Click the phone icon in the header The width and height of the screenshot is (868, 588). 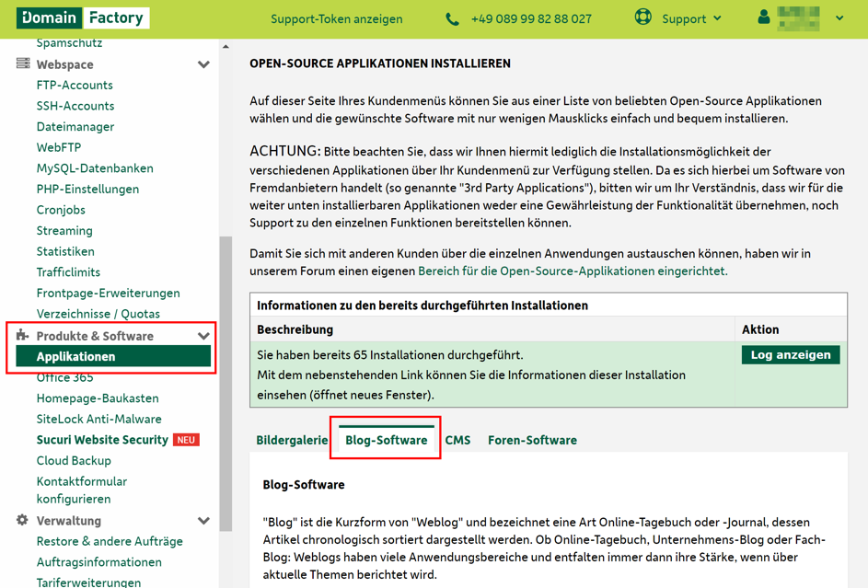pos(452,19)
